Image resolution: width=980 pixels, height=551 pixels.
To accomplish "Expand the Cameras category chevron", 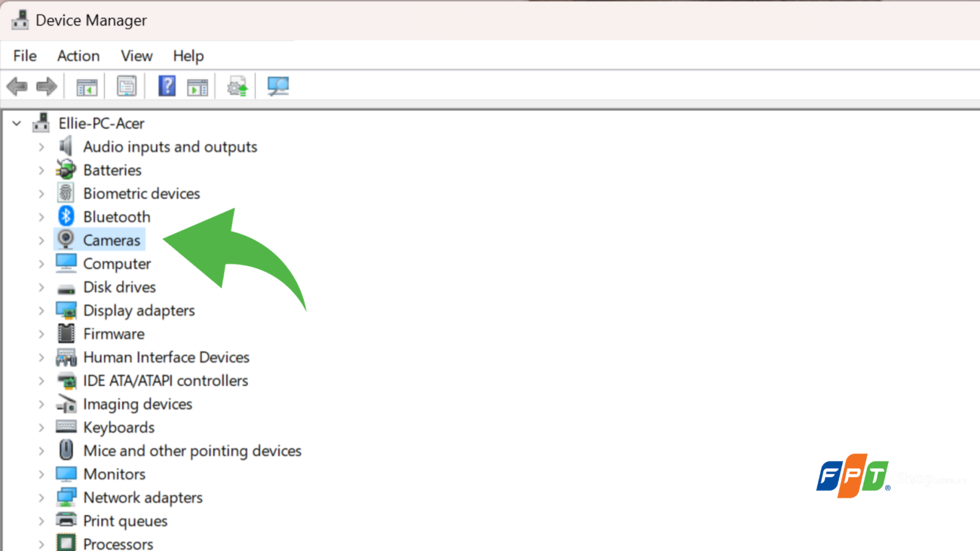I will pyautogui.click(x=41, y=241).
